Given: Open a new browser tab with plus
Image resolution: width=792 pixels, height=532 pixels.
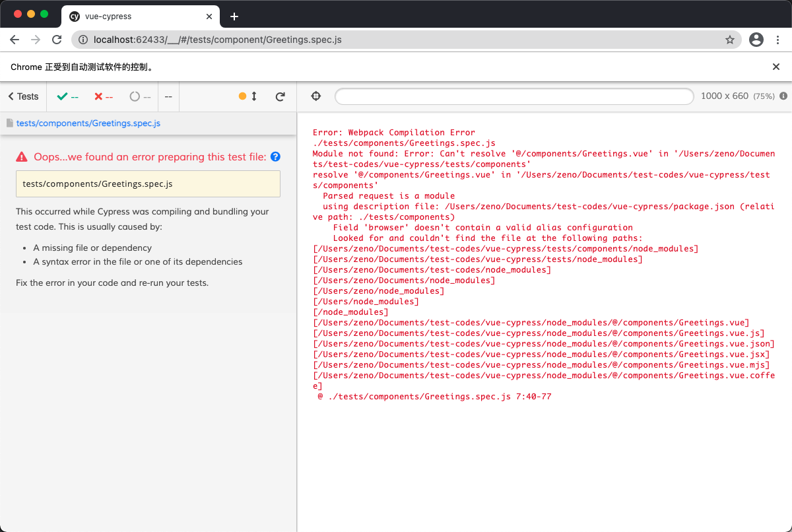Looking at the screenshot, I should (x=234, y=17).
